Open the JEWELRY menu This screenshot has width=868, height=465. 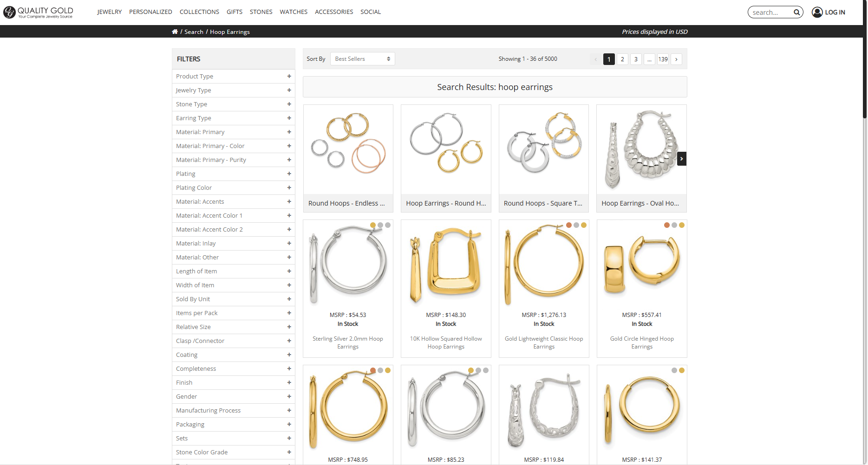click(x=109, y=12)
